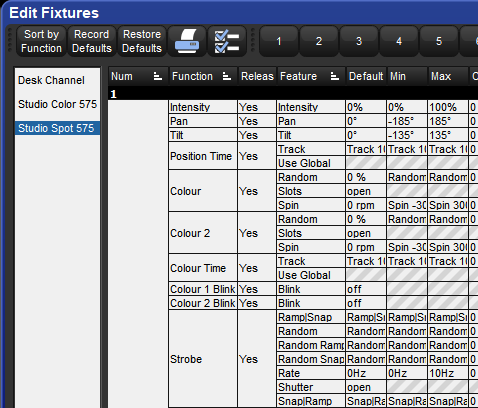Toggle the Release Yes cell for Pan

257,121
